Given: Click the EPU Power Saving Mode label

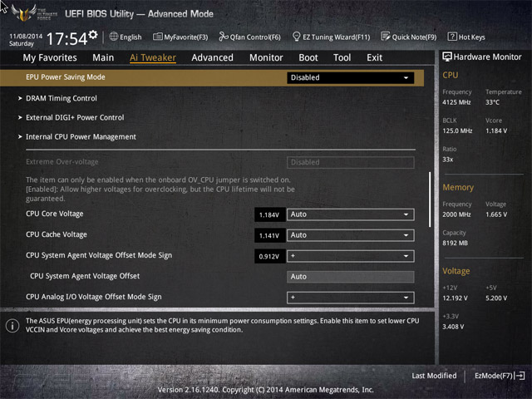Looking at the screenshot, I should click(x=66, y=77).
